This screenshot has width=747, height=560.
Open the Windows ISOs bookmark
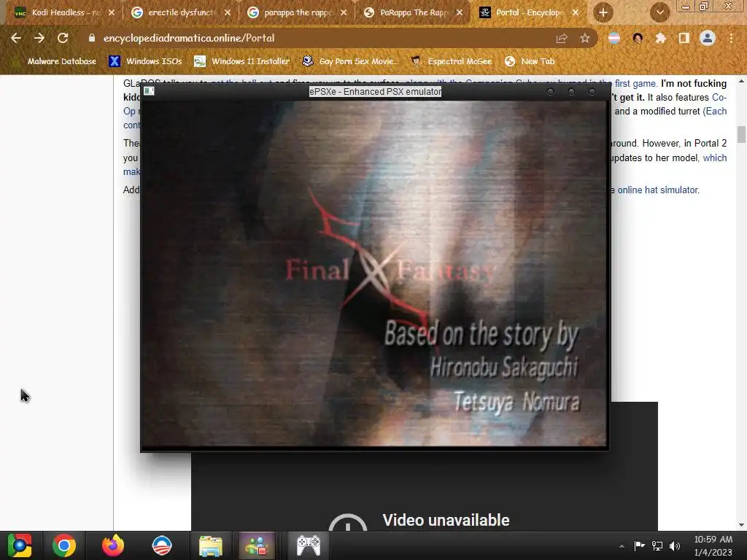[x=145, y=61]
